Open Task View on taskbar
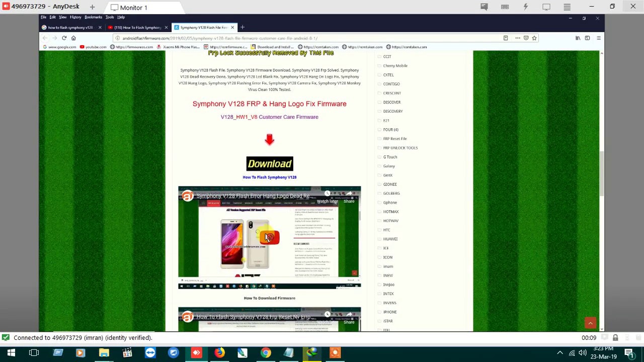Viewport: 644px width, 362px height. pos(34,353)
